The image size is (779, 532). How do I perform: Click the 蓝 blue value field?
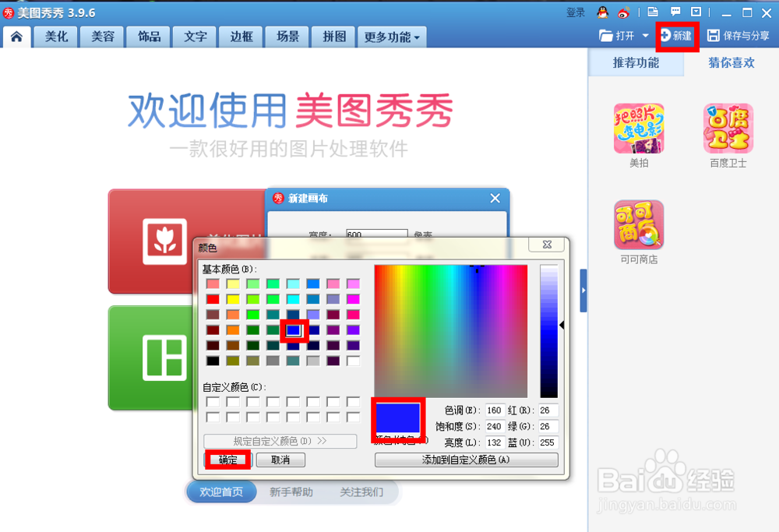tap(548, 442)
